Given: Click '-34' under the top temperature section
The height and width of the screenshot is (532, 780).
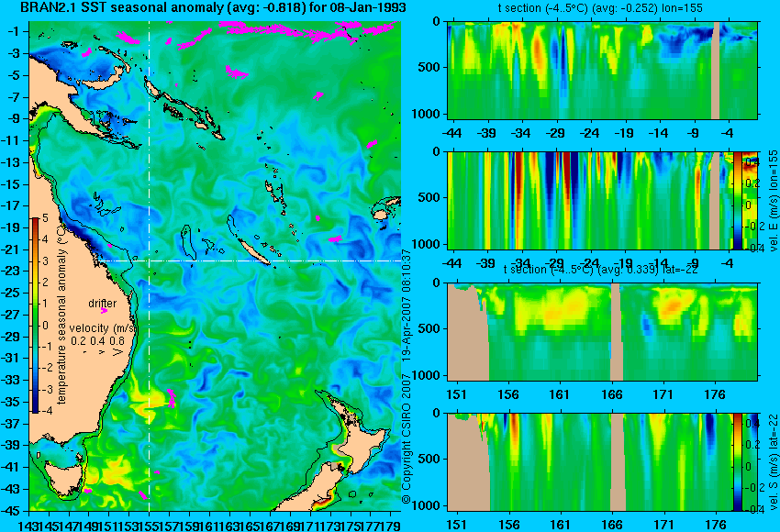Looking at the screenshot, I should [x=521, y=133].
